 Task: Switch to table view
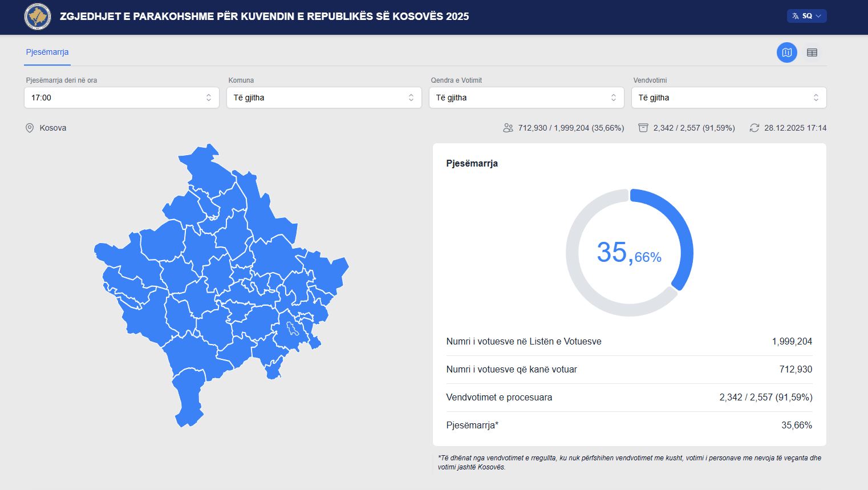pos(812,52)
